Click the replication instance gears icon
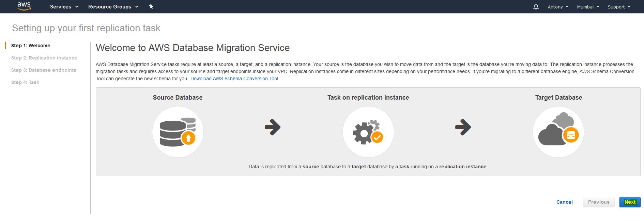This screenshot has height=221, width=644. pos(368,132)
